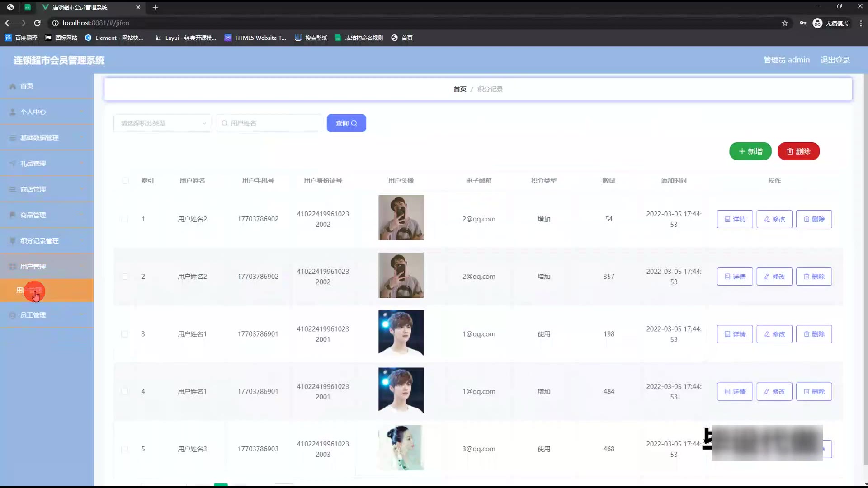Click 删除 button for row 2
This screenshot has height=488, width=868.
814,277
